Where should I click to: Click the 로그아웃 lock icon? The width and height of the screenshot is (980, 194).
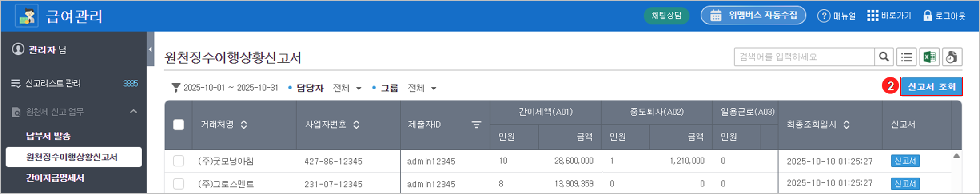point(928,16)
